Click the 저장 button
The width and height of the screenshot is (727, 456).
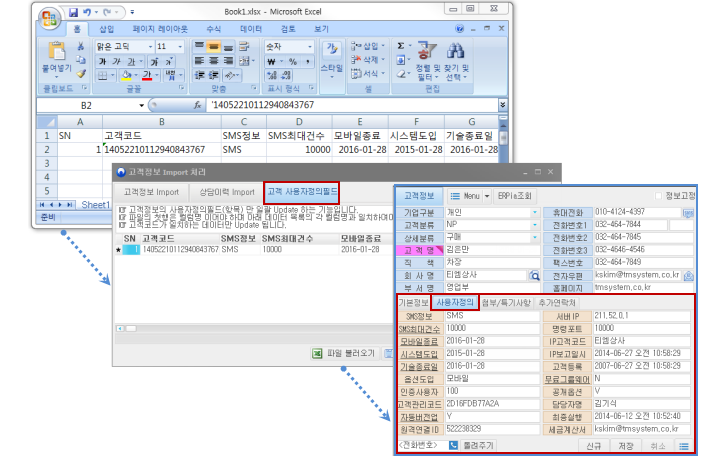pos(626,446)
